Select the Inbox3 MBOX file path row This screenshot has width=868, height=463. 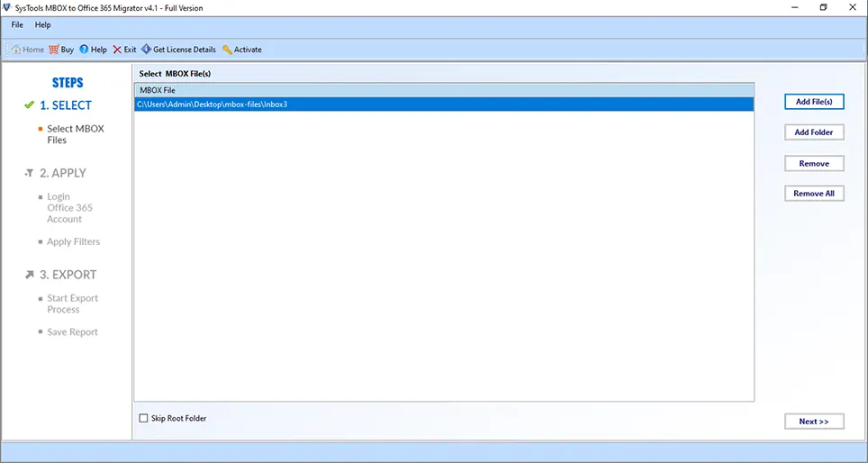click(444, 104)
